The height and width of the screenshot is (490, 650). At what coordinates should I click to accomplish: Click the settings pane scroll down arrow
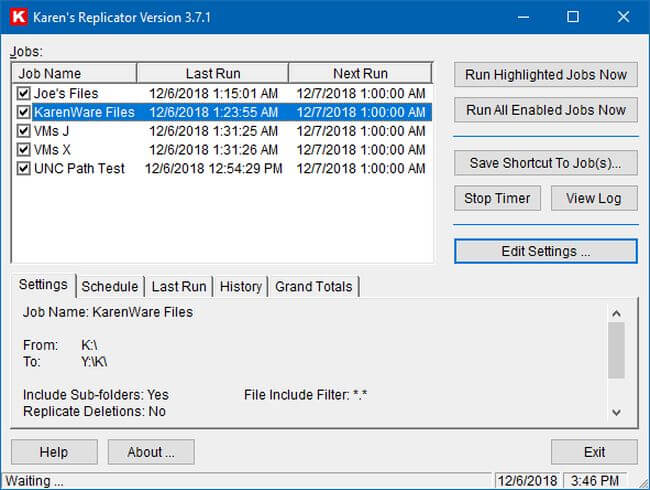pos(616,412)
